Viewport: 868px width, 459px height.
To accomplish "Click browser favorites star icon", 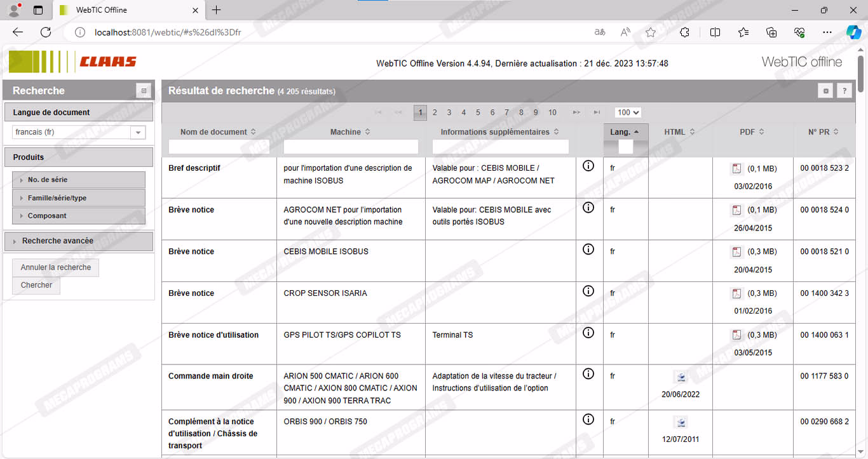I will point(650,32).
